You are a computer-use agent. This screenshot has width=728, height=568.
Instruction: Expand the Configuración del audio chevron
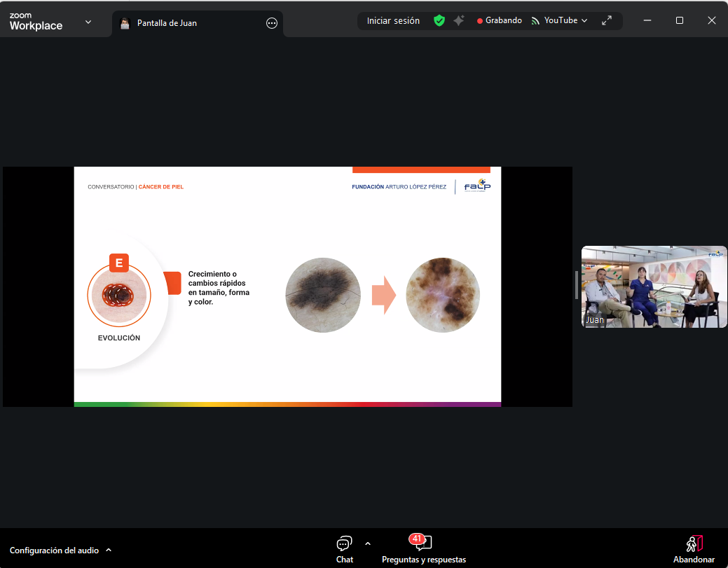coord(109,550)
